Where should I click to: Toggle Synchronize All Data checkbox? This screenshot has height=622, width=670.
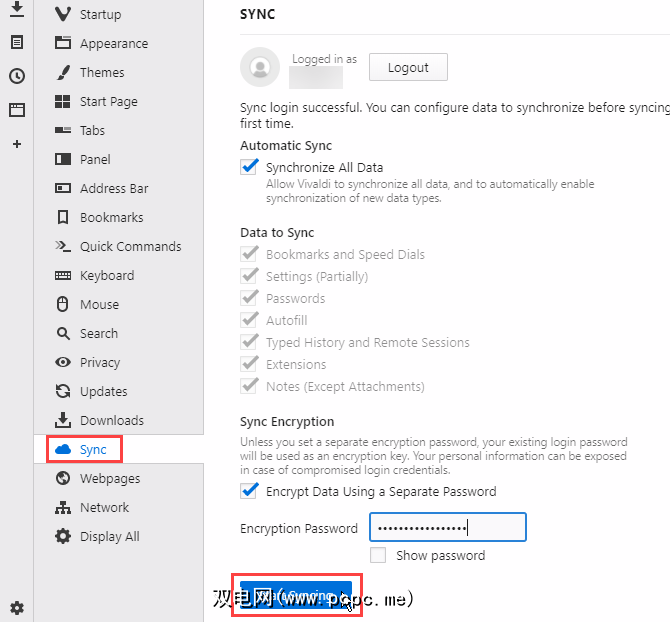point(250,167)
